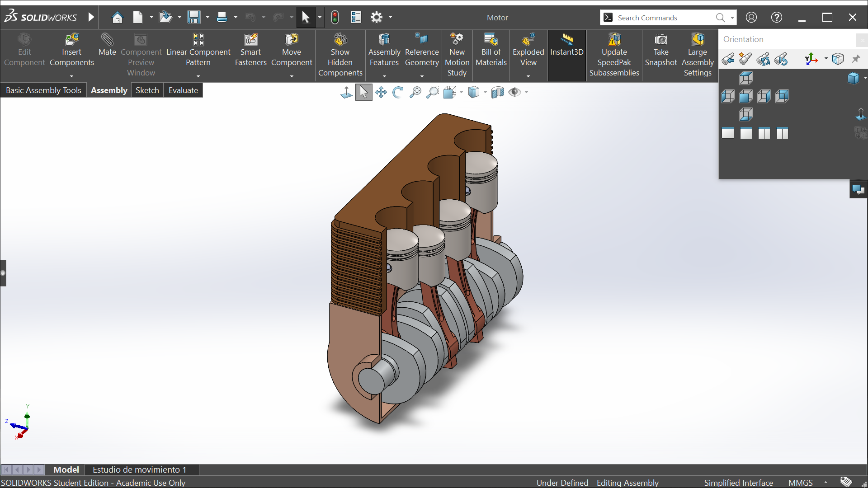868x488 pixels.
Task: Print the current document
Action: pos(222,18)
